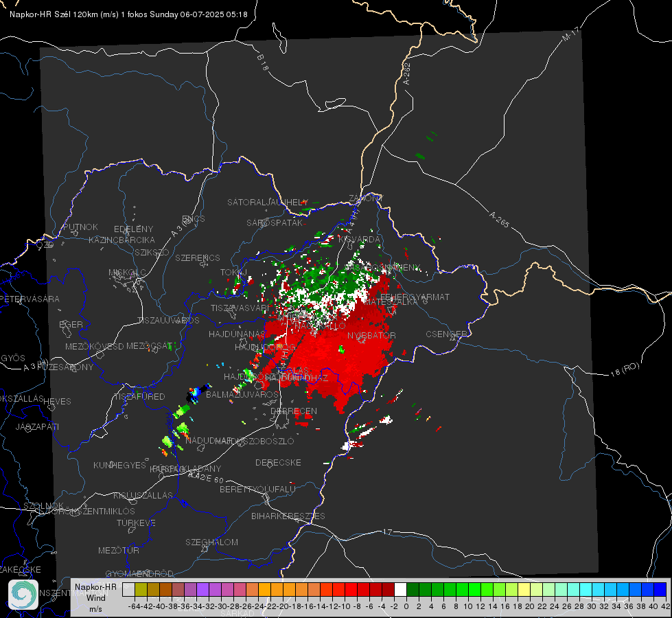Click the SZIKSZO label

click(x=152, y=252)
